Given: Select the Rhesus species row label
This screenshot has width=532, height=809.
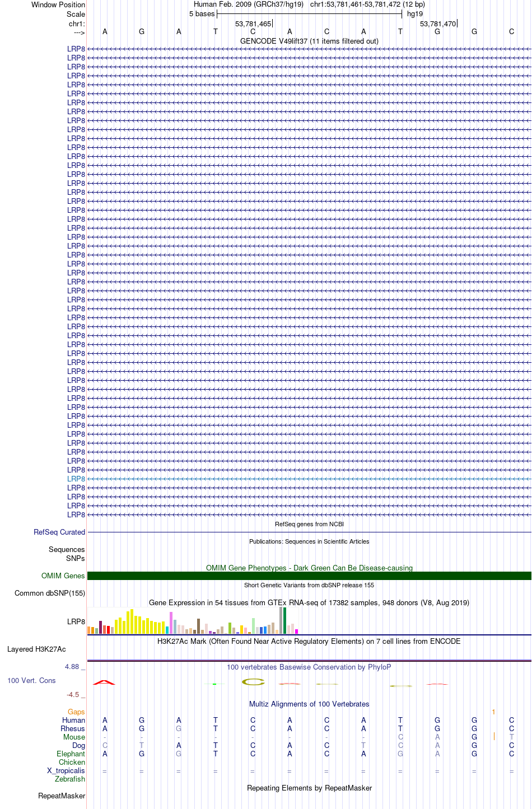Looking at the screenshot, I should point(73,728).
